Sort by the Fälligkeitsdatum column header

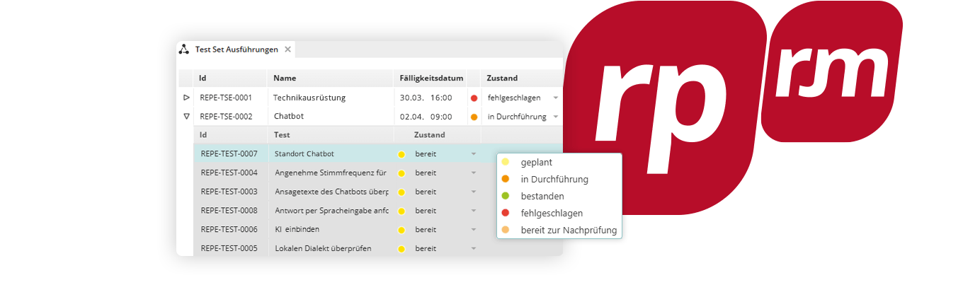(430, 78)
